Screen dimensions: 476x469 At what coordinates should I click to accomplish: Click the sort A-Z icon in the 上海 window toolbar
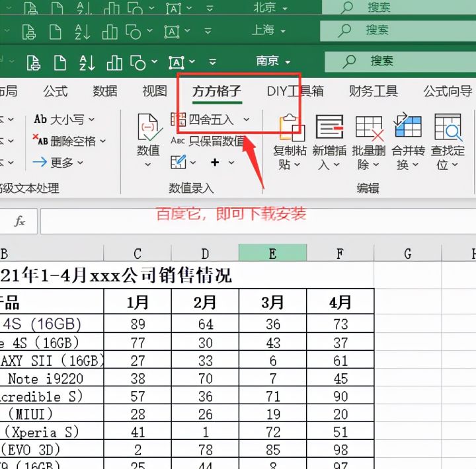tap(82, 32)
